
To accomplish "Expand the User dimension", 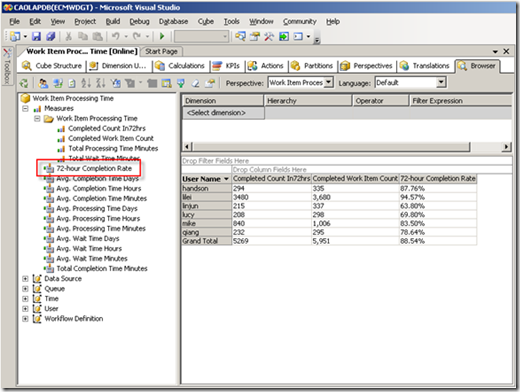I will 25,309.
